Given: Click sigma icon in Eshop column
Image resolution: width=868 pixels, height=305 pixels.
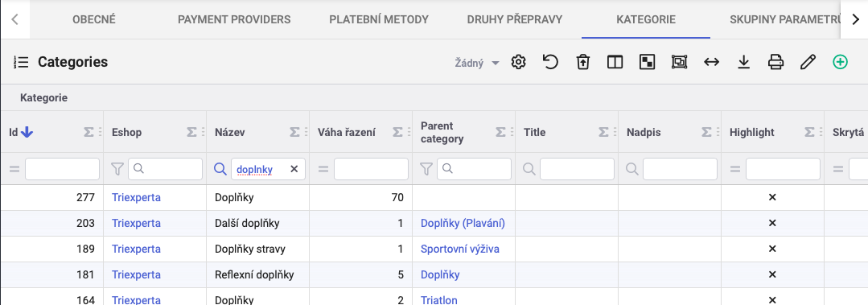Looking at the screenshot, I should (191, 132).
